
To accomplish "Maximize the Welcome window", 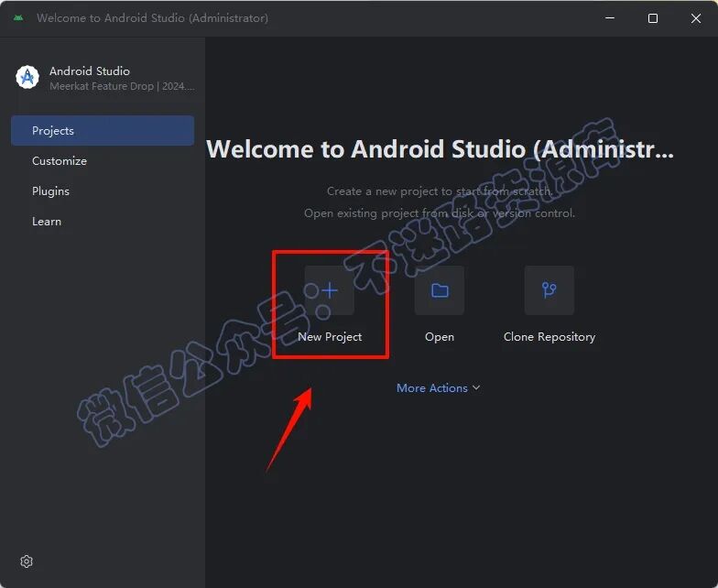I will pyautogui.click(x=653, y=18).
